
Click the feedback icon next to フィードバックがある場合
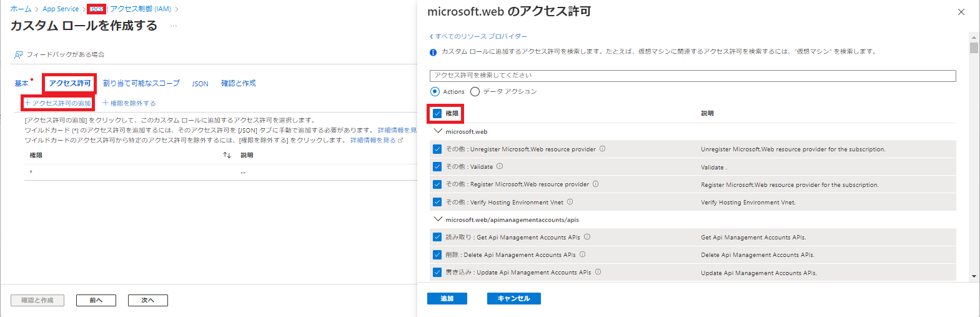(x=18, y=55)
